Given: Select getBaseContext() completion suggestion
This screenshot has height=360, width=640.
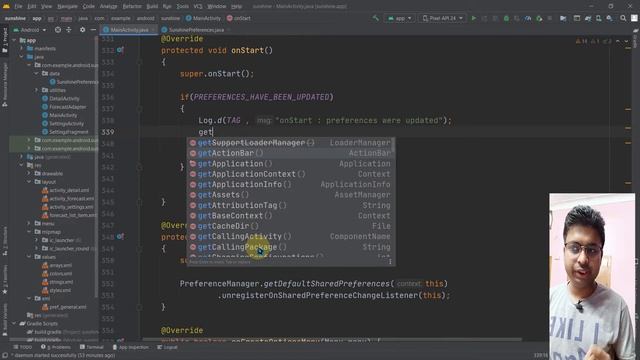Looking at the screenshot, I should (x=291, y=216).
